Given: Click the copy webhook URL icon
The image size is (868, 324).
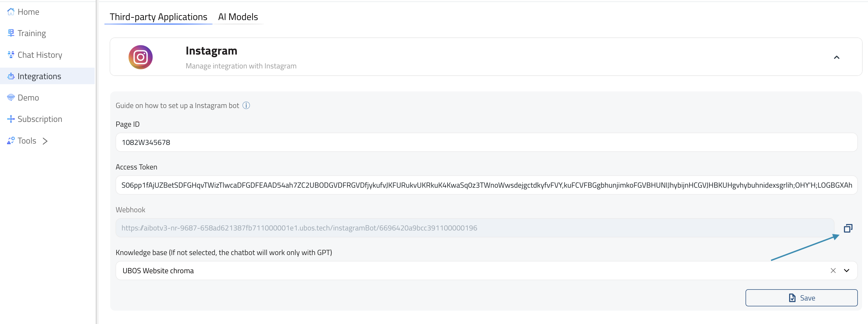Looking at the screenshot, I should tap(847, 228).
